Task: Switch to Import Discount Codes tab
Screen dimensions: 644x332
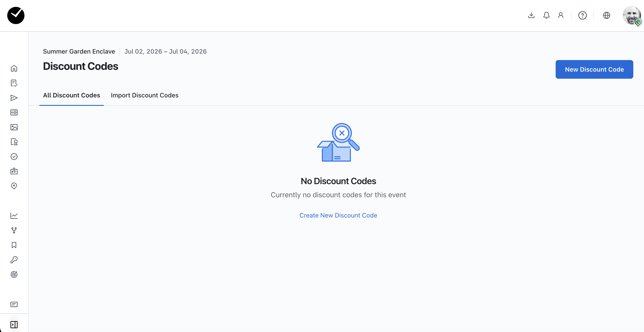Action: coord(144,95)
